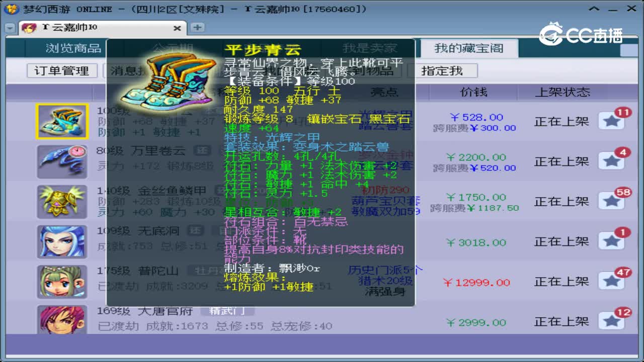
Task: Select the 175级 普陀山 character avatar
Action: (62, 282)
